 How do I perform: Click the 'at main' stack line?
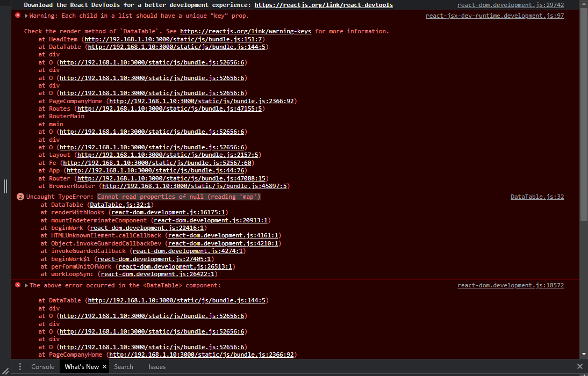51,124
